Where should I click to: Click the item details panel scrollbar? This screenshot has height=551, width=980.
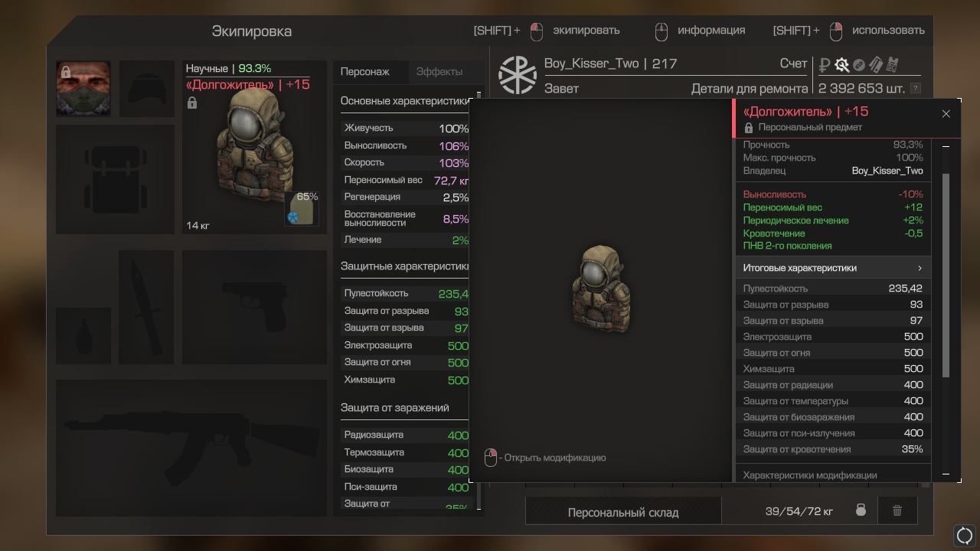click(x=946, y=275)
